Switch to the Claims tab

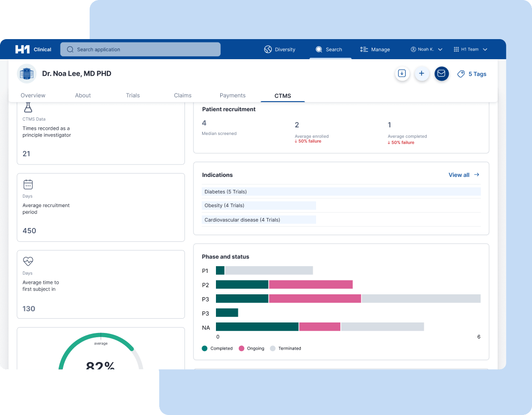pos(183,95)
